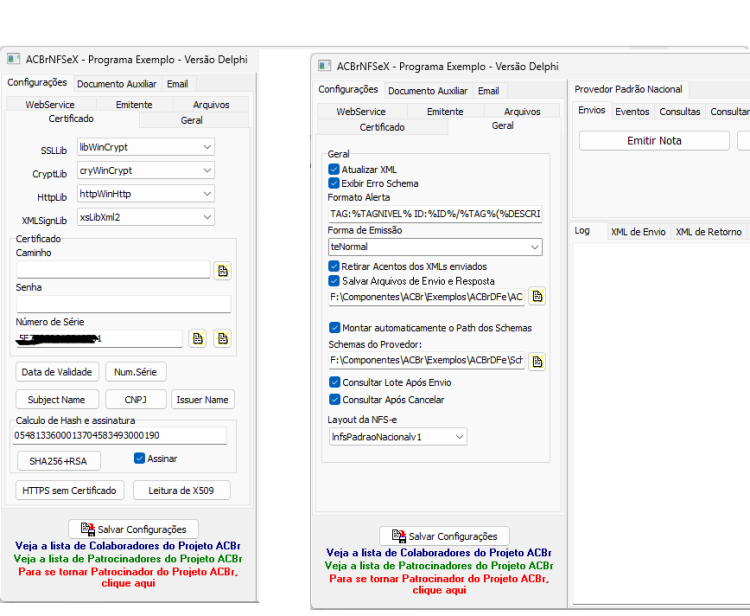The width and height of the screenshot is (750, 616).
Task: Select the Log tab
Action: pyautogui.click(x=582, y=231)
